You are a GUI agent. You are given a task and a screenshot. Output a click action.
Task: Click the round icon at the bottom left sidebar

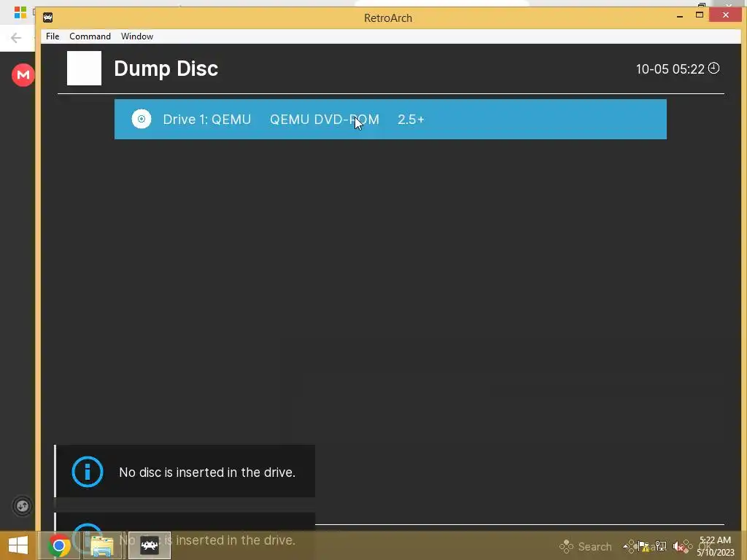click(x=23, y=506)
